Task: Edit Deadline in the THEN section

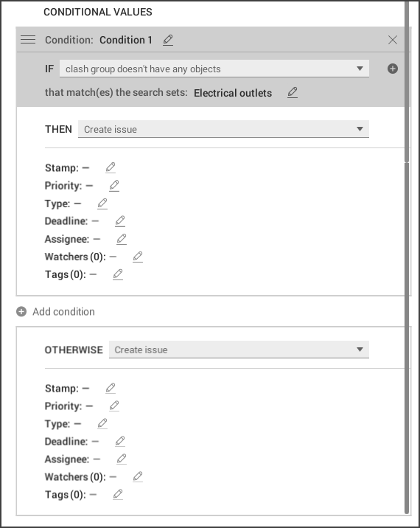Action: tap(120, 221)
